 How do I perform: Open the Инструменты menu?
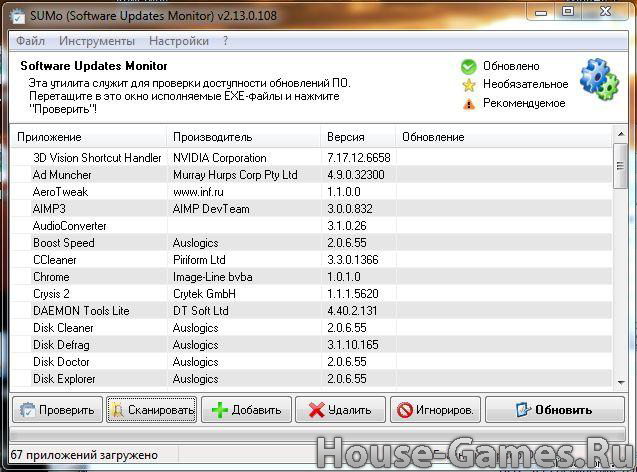pos(97,41)
